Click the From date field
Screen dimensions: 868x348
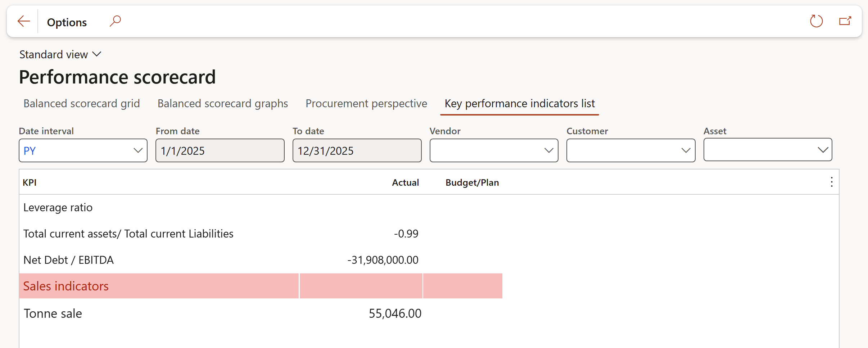coord(220,150)
